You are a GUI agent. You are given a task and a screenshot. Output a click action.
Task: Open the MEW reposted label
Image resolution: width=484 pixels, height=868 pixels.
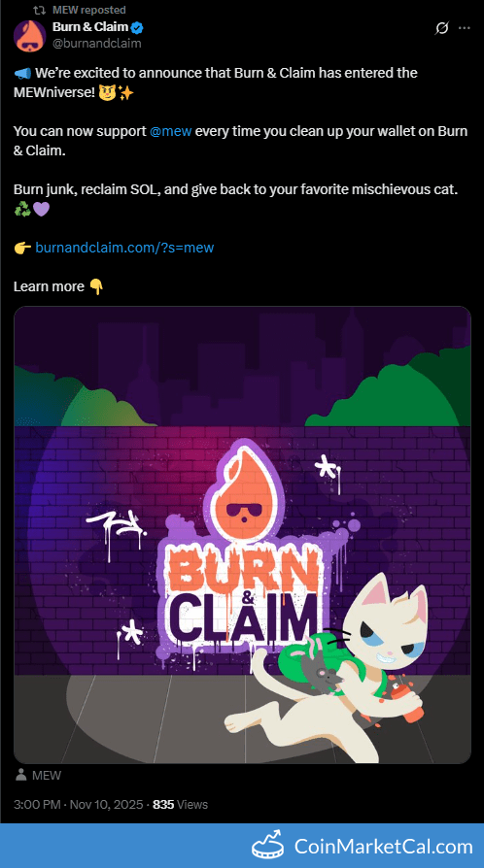[x=88, y=10]
